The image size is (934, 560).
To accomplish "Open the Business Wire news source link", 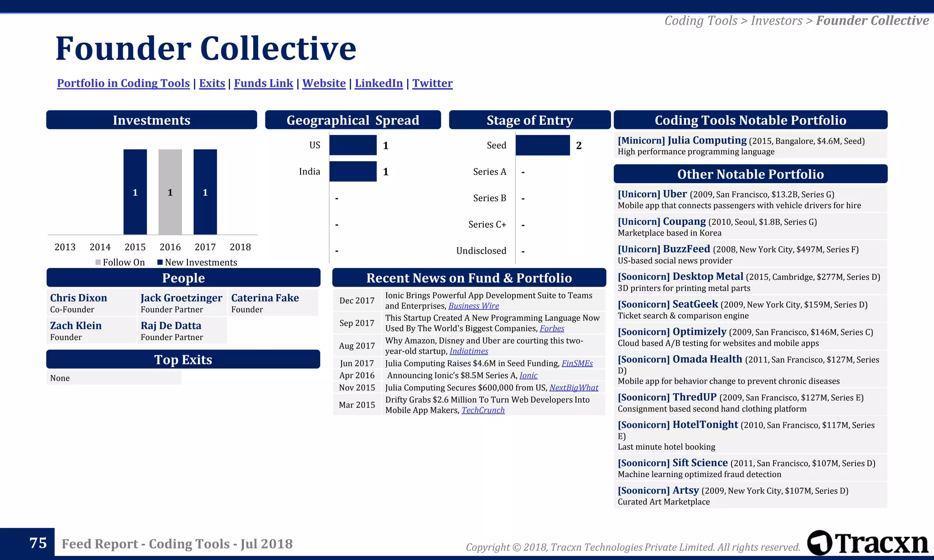I will tap(474, 306).
